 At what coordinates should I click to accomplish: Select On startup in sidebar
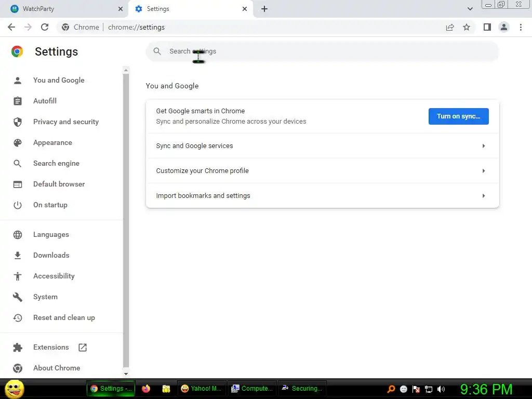tap(50, 205)
